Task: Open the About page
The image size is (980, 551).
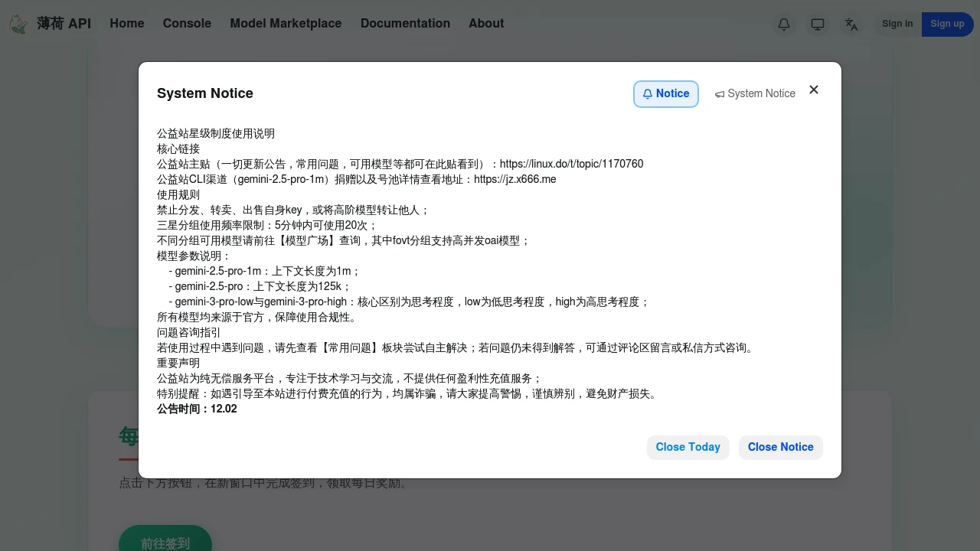Action: click(486, 24)
